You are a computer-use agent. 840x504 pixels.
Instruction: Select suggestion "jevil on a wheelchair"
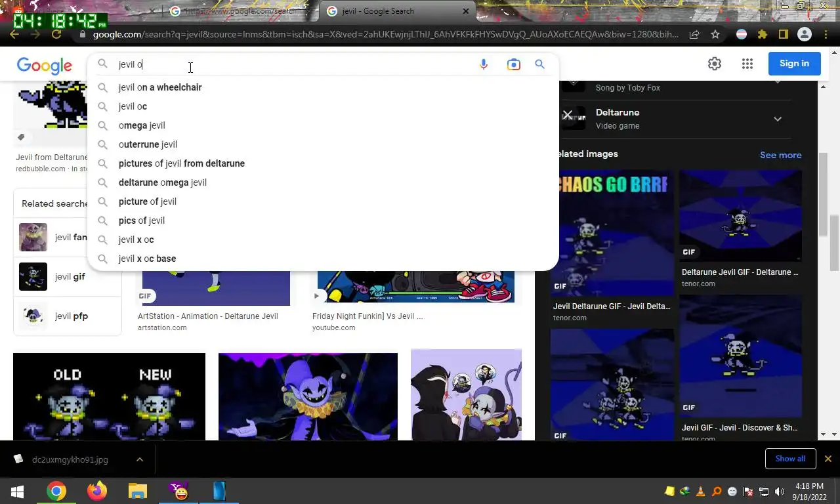click(x=323, y=87)
